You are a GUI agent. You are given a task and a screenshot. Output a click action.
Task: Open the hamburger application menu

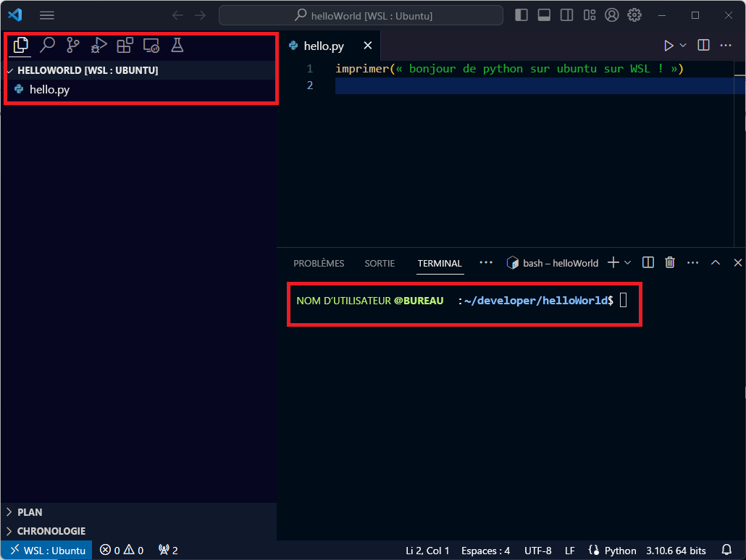(x=46, y=15)
